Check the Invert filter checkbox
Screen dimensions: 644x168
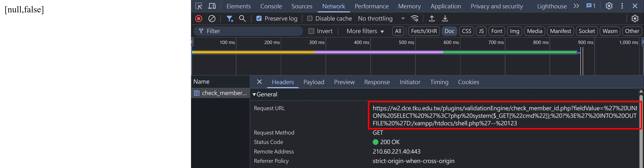[x=311, y=31]
